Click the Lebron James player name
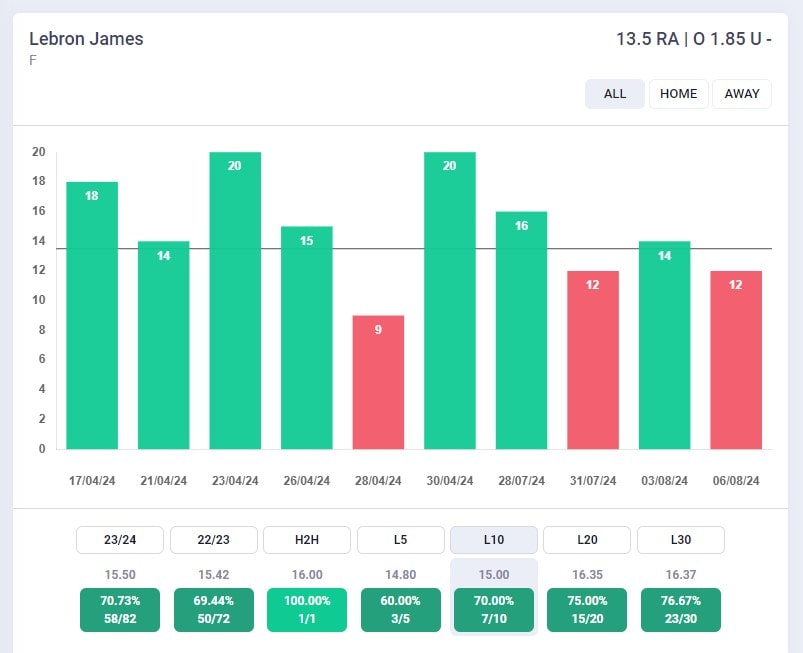803x653 pixels. pyautogui.click(x=86, y=39)
